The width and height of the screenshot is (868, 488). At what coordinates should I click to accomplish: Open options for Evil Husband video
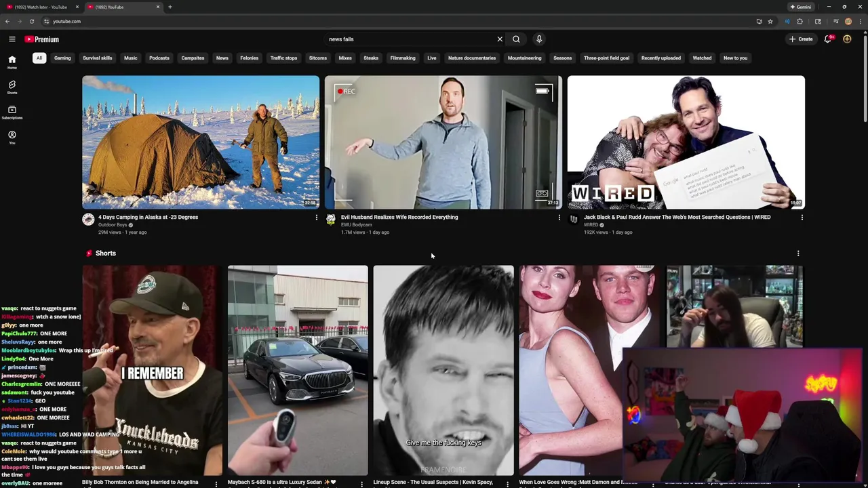pos(559,218)
